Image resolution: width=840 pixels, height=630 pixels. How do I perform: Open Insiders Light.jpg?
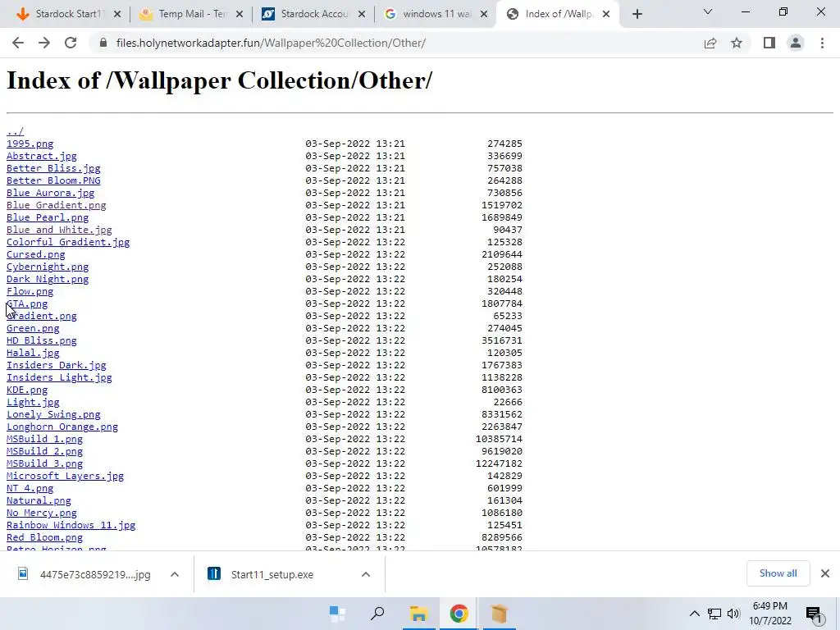coord(59,377)
